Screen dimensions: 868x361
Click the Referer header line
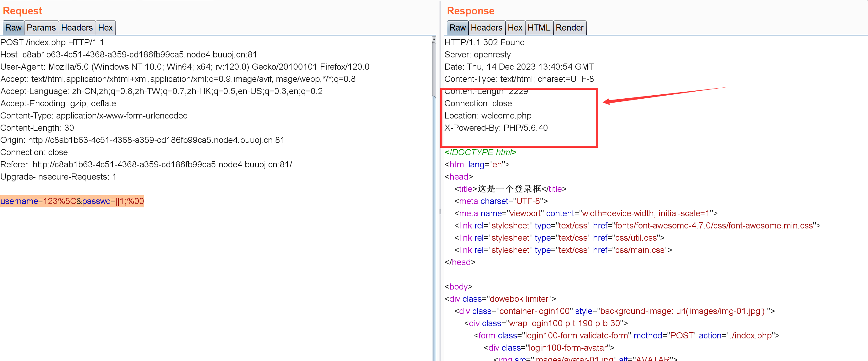146,164
